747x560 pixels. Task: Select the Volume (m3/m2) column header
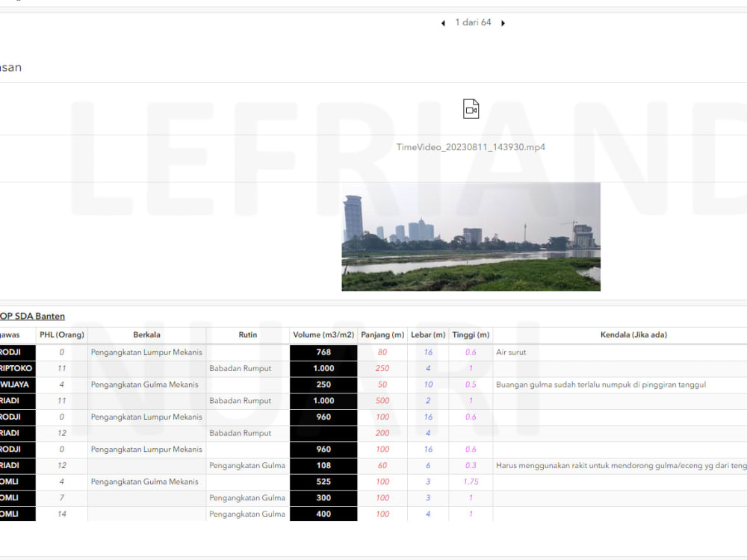(x=323, y=335)
